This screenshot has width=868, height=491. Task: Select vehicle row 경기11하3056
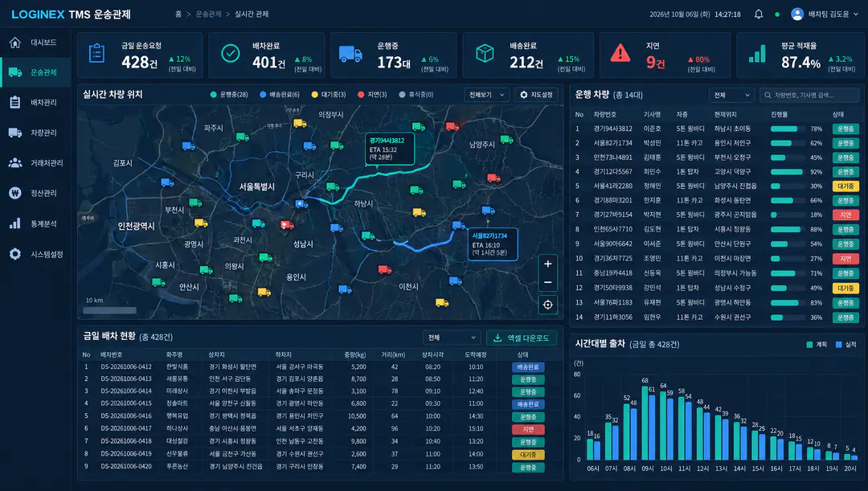(716, 317)
